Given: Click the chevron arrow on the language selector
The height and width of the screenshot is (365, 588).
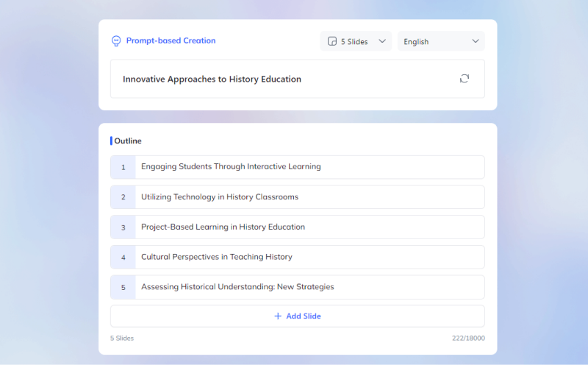Looking at the screenshot, I should 476,42.
